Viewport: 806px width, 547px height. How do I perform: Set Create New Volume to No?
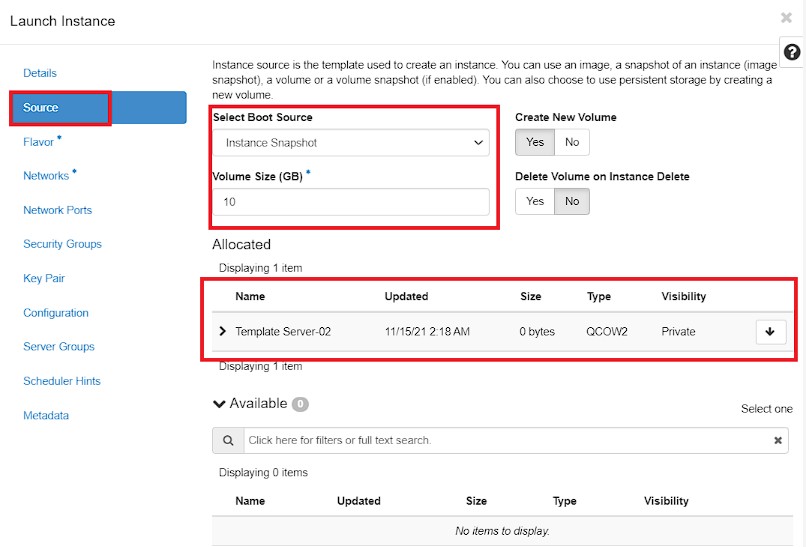(572, 142)
